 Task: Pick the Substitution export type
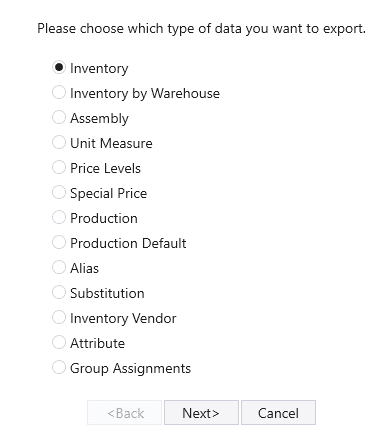[59, 292]
